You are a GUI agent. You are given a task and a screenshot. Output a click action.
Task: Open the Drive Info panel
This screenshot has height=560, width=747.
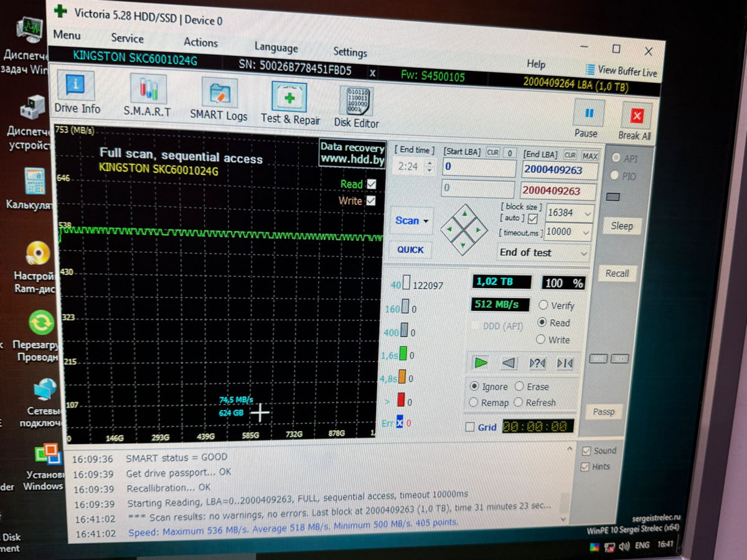76,91
